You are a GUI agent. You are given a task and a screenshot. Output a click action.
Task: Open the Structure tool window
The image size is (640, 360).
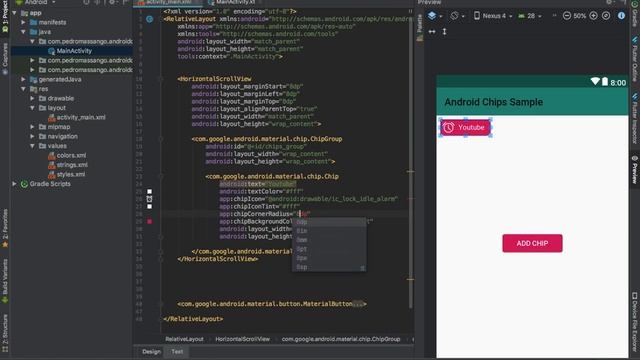pyautogui.click(x=5, y=333)
